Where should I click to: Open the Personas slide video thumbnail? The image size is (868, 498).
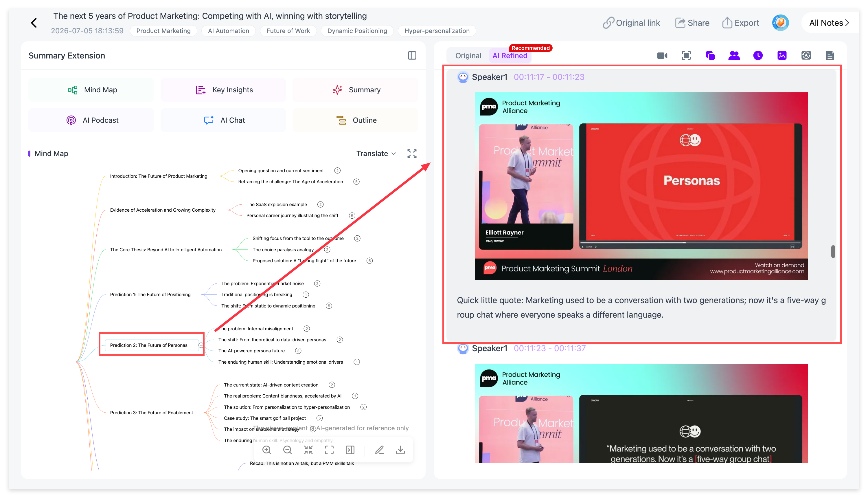(x=641, y=186)
